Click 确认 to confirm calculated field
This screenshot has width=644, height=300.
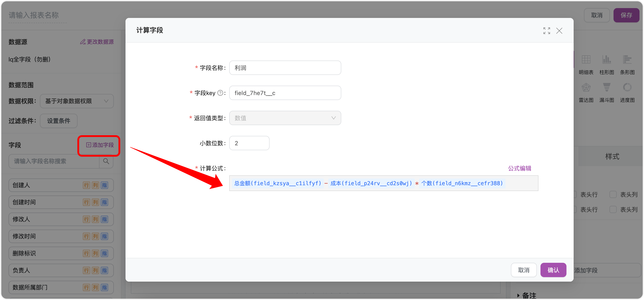[553, 270]
